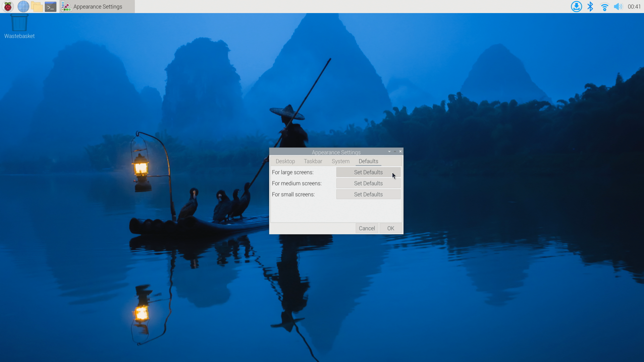Set Defaults for medium screens
The image size is (644, 362).
368,183
